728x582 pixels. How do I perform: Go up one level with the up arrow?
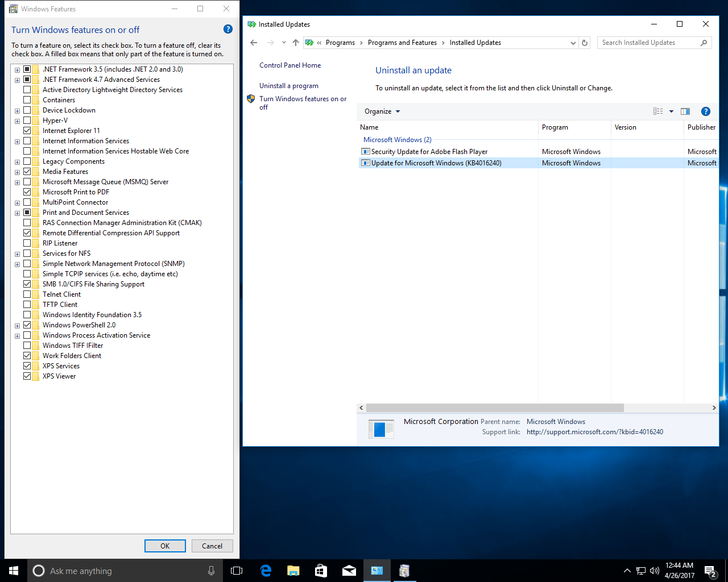296,43
